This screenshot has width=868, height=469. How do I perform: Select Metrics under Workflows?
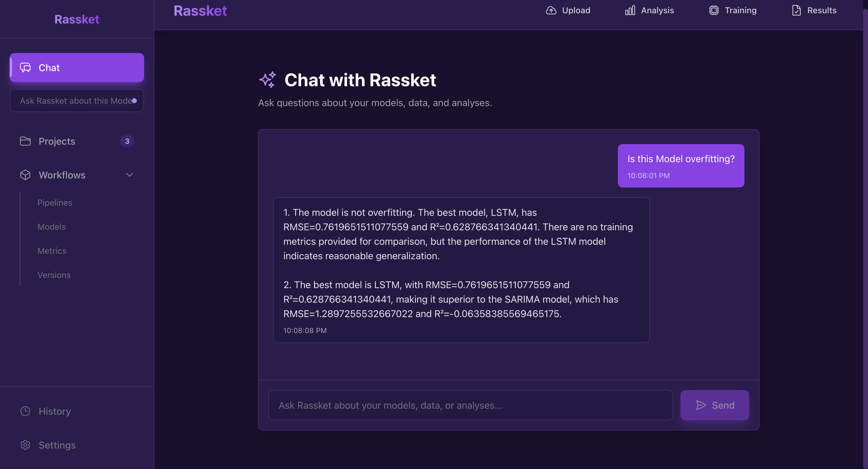pos(52,251)
